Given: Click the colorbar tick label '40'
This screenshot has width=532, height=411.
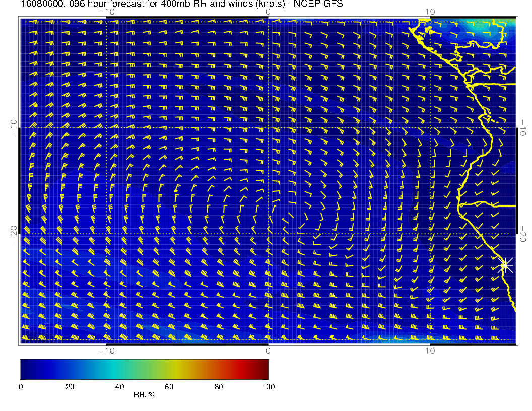Looking at the screenshot, I should click(x=119, y=386).
